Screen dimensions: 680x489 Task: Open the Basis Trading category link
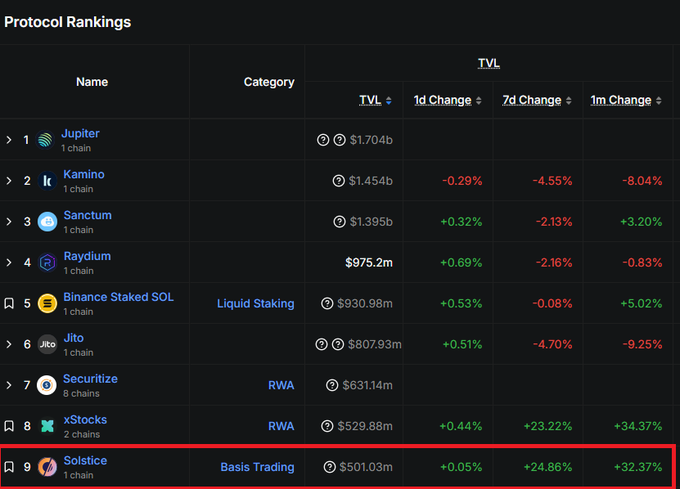pos(257,467)
